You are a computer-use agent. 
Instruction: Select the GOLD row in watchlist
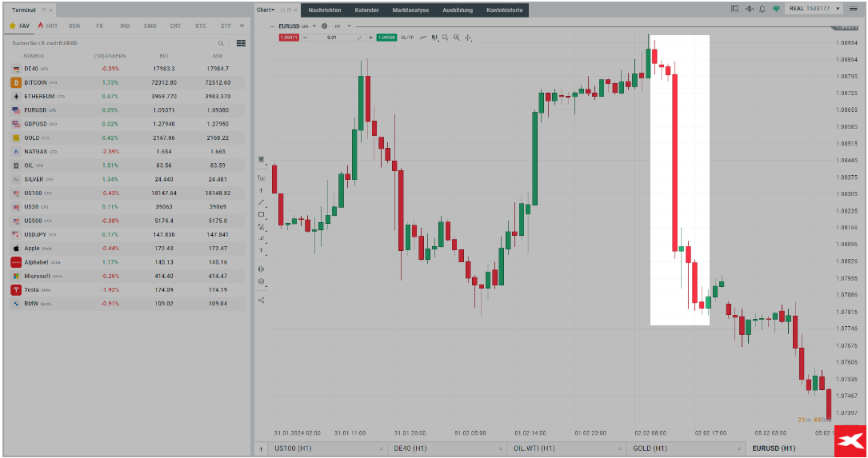[x=126, y=137]
